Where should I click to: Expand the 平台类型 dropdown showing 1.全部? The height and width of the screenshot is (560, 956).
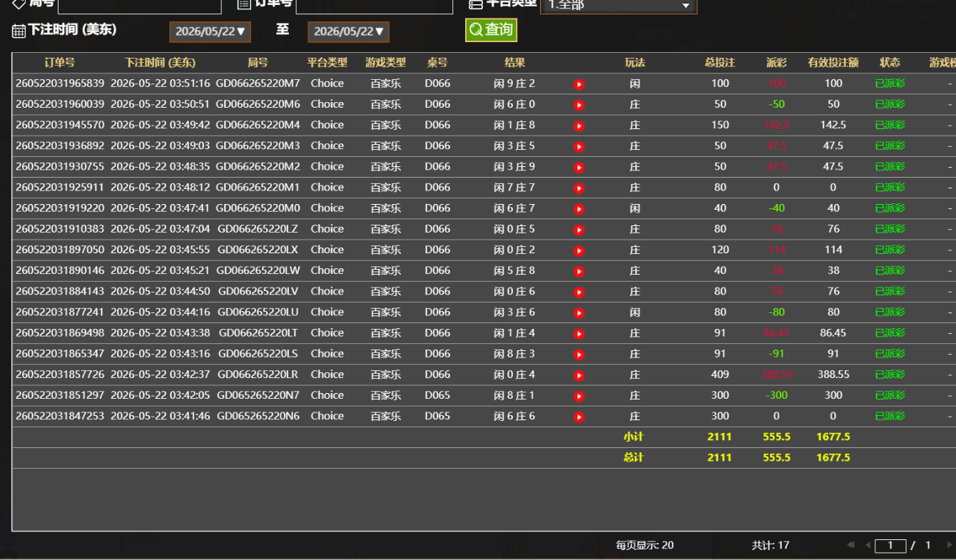(619, 5)
